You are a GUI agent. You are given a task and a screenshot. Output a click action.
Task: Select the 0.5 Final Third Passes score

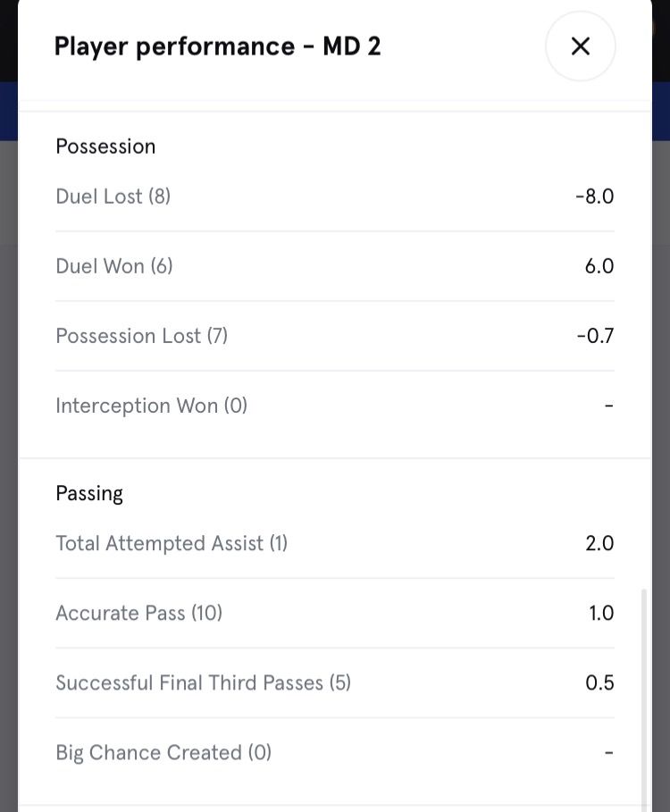point(599,682)
